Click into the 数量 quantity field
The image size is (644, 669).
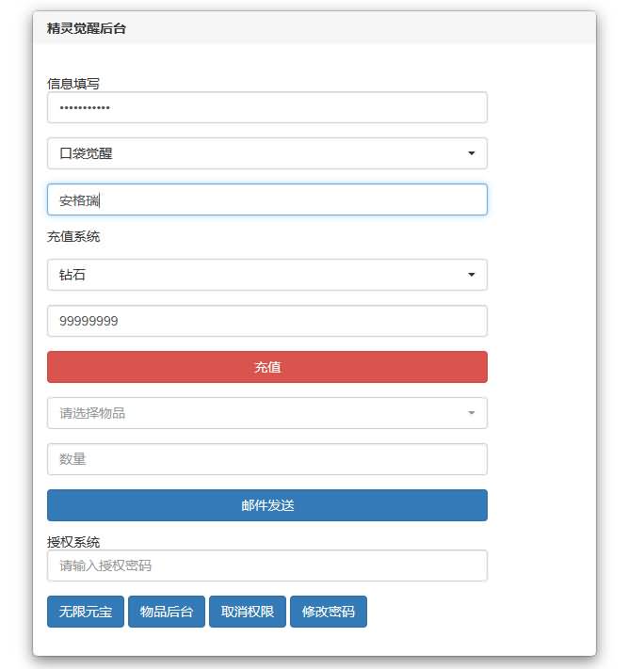point(266,459)
